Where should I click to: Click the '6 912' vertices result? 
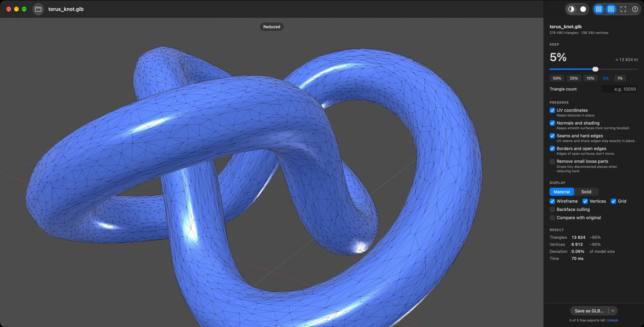point(577,244)
